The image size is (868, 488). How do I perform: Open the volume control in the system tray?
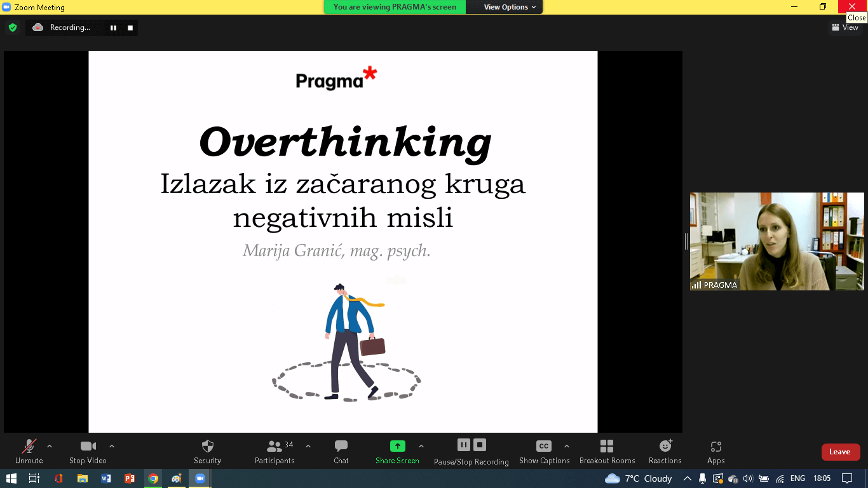coord(748,478)
